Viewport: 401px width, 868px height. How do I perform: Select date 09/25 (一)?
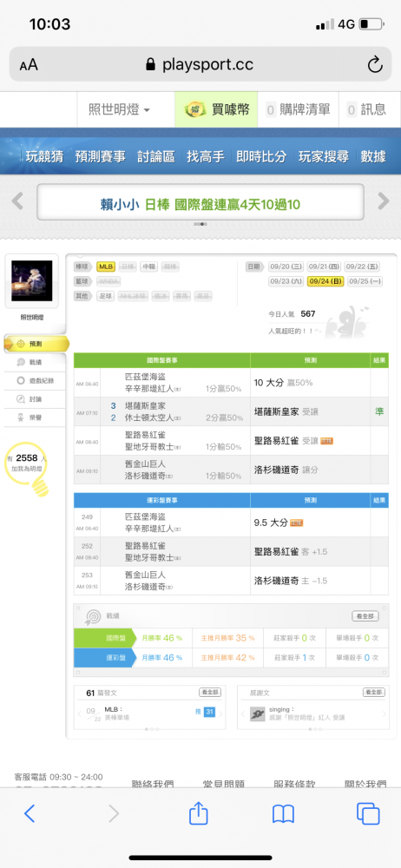coord(365,281)
